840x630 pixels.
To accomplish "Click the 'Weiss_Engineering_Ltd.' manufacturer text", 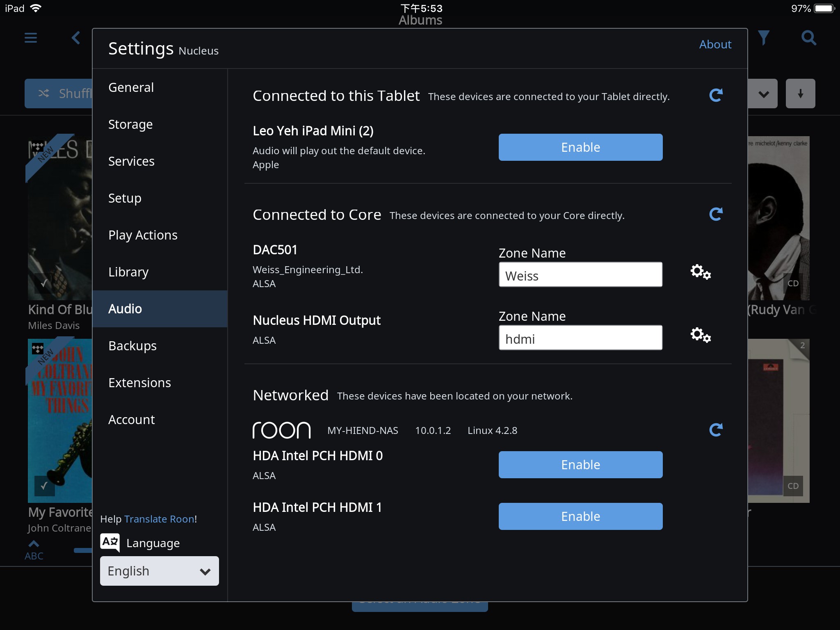I will [308, 269].
